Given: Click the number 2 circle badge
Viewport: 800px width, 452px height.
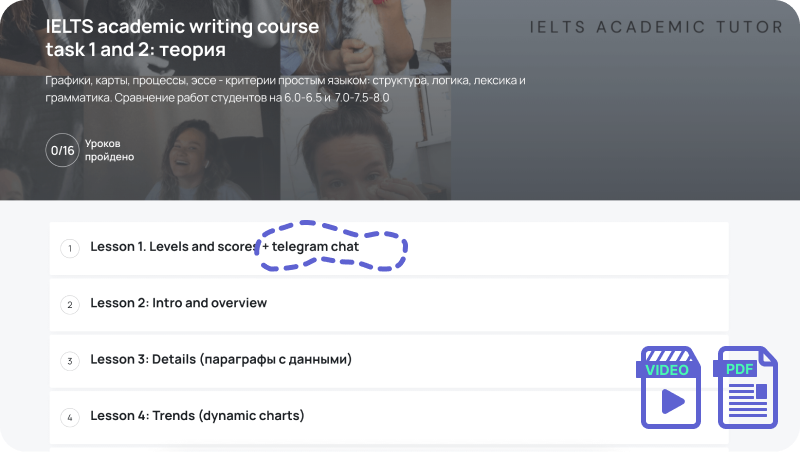Looking at the screenshot, I should 69,304.
